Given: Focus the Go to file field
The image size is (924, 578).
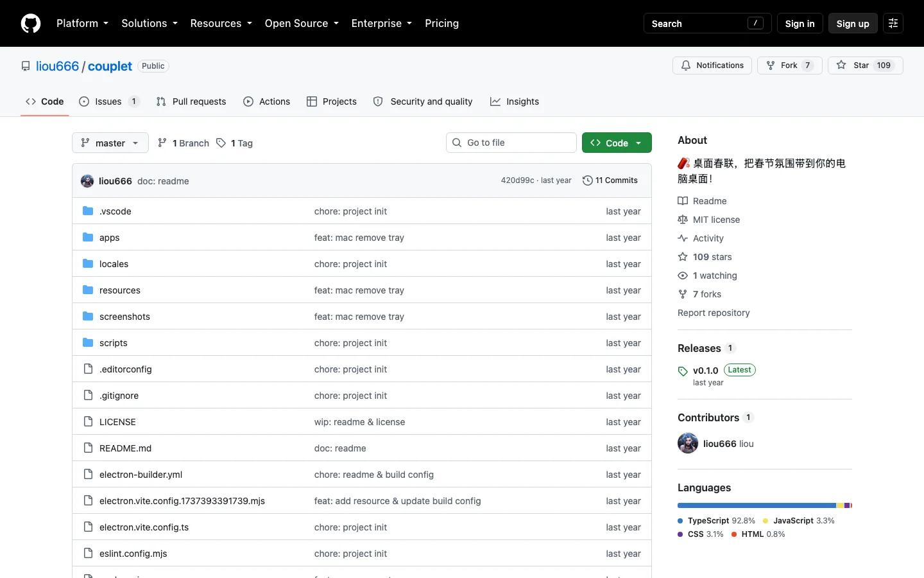Looking at the screenshot, I should point(511,143).
